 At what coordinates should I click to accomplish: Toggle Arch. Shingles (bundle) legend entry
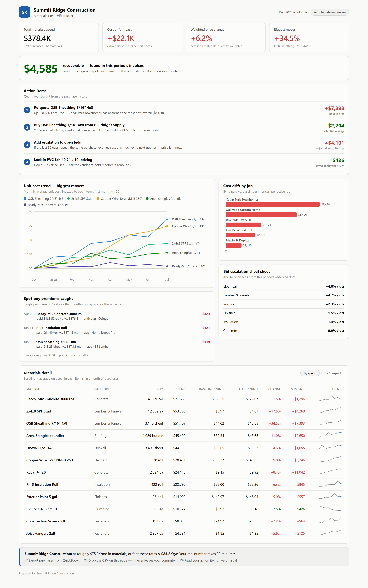click(x=164, y=199)
